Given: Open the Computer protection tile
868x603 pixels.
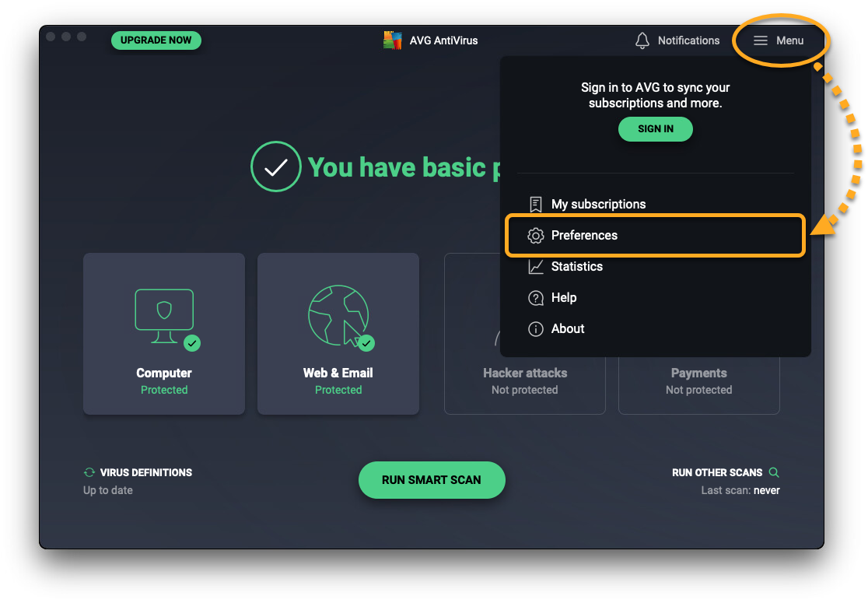Looking at the screenshot, I should 164,334.
